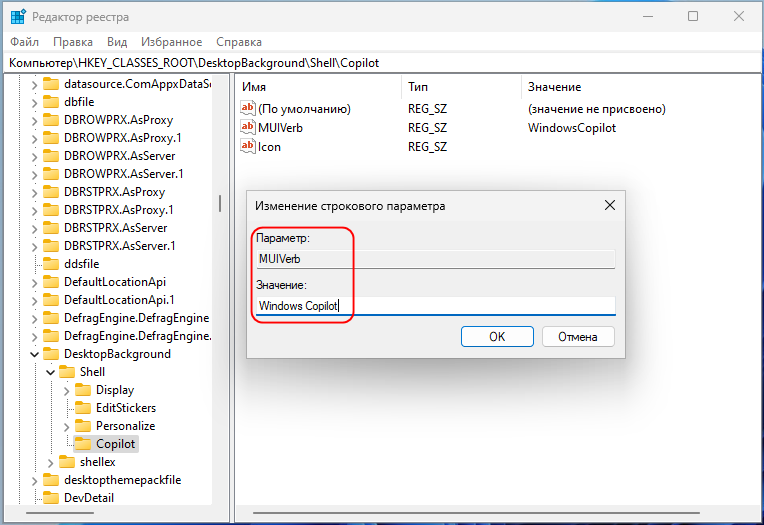The image size is (764, 525).
Task: Click the DevDetail folder icon
Action: 51,498
